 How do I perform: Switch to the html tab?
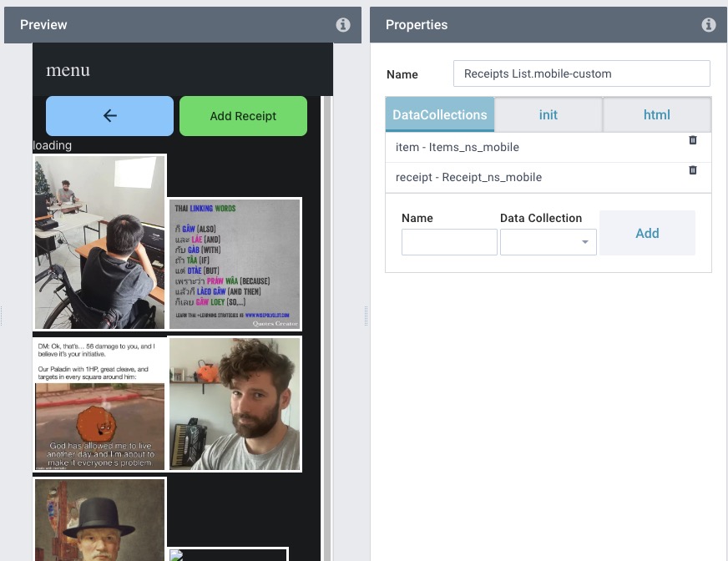pos(657,114)
